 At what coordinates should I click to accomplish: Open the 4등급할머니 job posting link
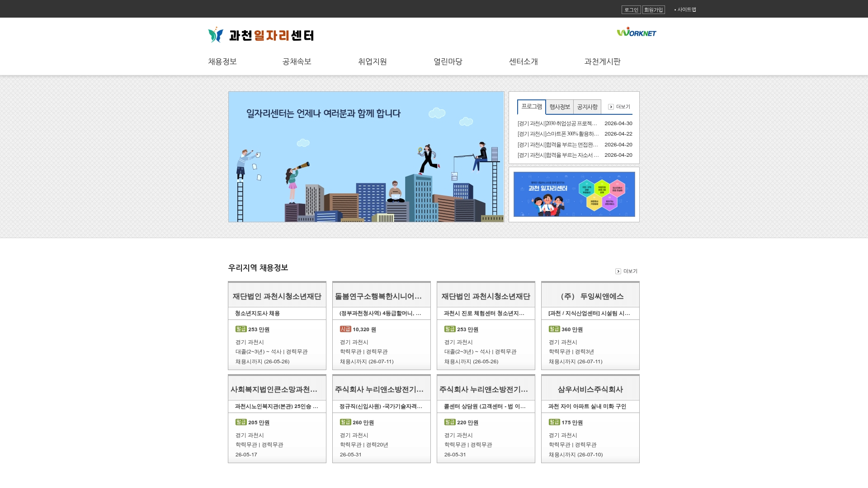[x=380, y=313]
